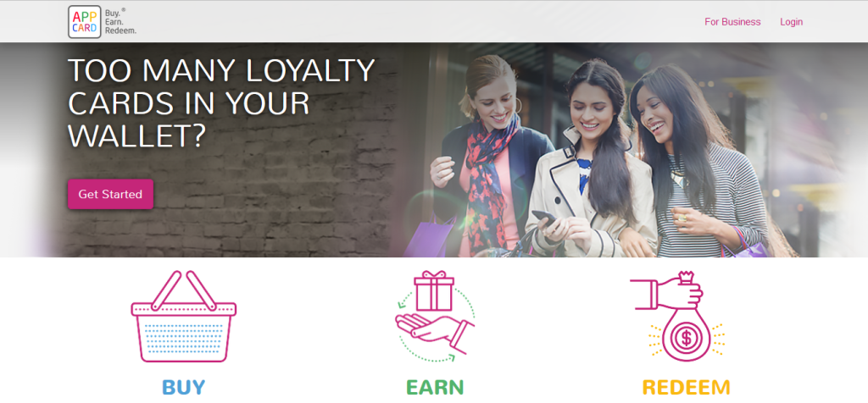Viewport: 868px width, 403px height.
Task: Open the For Business link
Action: click(732, 22)
